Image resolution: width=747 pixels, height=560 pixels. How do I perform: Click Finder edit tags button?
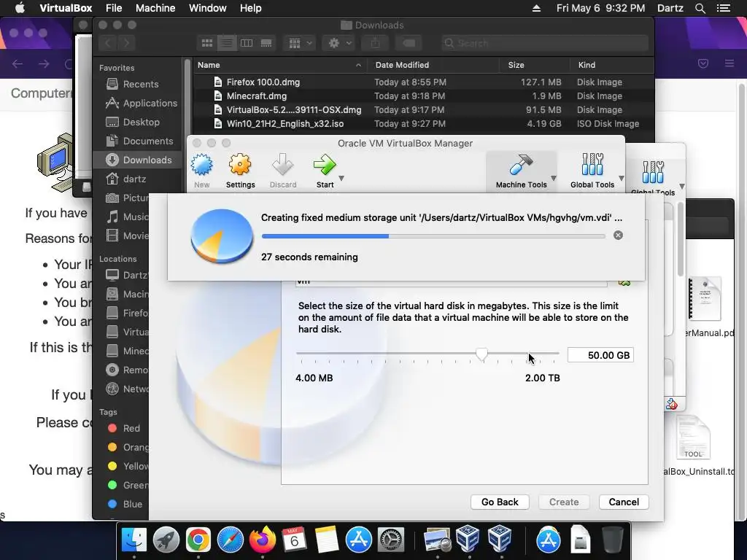pos(409,43)
